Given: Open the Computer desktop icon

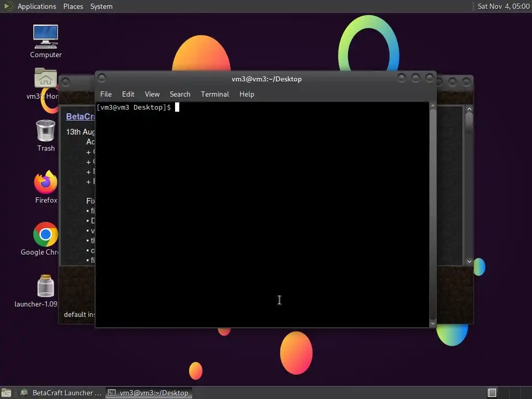Looking at the screenshot, I should [x=46, y=41].
